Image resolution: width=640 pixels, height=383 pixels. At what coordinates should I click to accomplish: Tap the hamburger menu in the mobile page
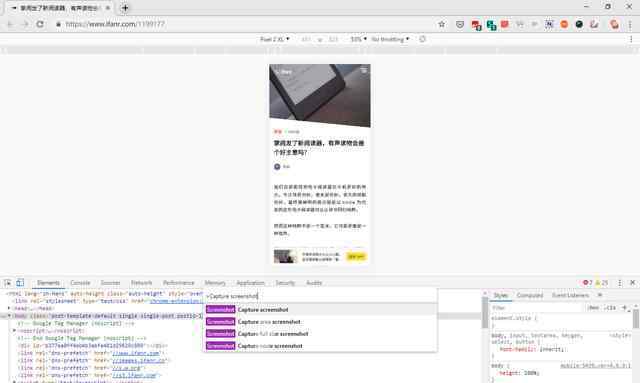tap(364, 71)
